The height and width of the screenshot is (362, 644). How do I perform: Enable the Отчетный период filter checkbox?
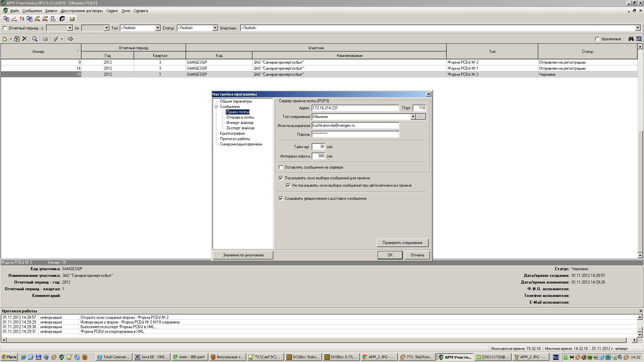pyautogui.click(x=5, y=28)
